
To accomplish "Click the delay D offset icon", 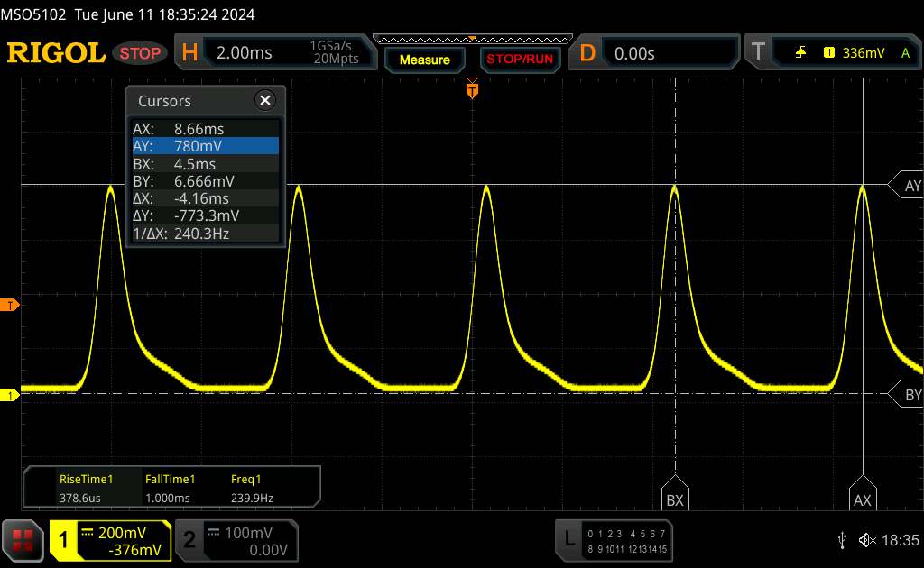I will point(587,53).
